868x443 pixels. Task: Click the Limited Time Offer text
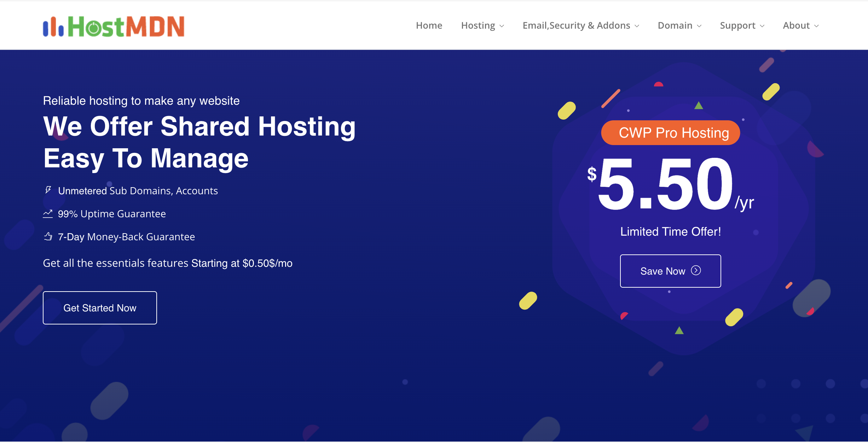pyautogui.click(x=670, y=231)
